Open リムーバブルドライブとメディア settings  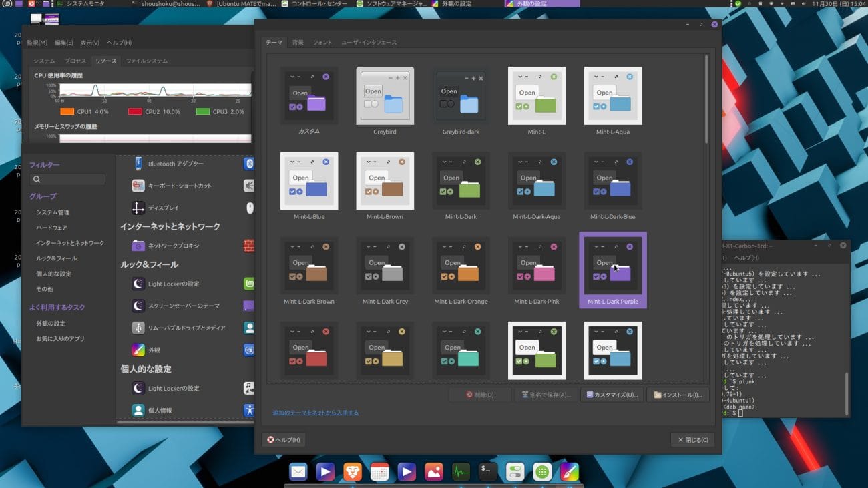click(138, 328)
